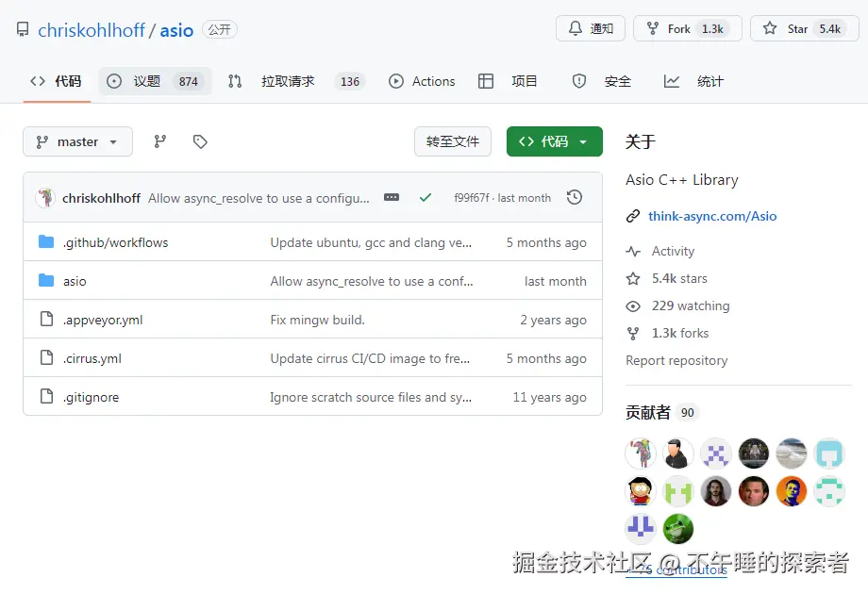The image size is (868, 594).
Task: Open the Actions tab
Action: tap(422, 81)
